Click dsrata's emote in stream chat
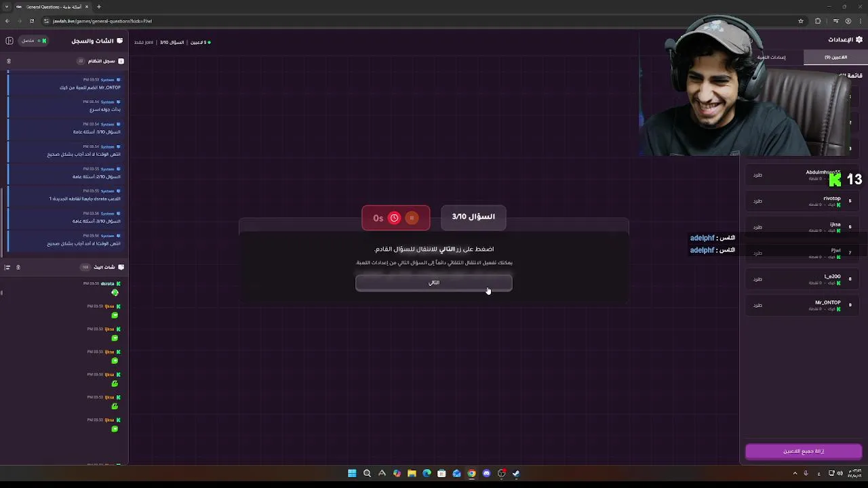Viewport: 868px width, 488px height. 115,293
